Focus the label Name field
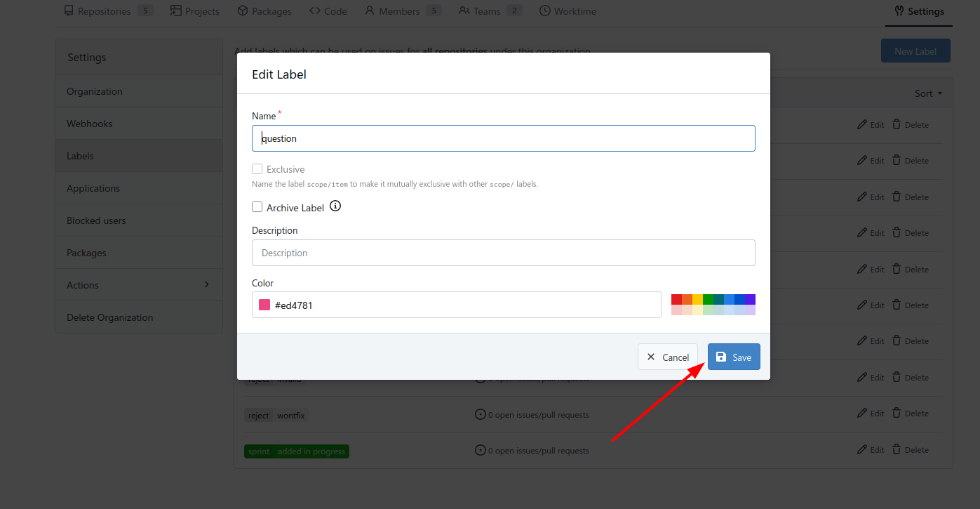980x509 pixels. tap(503, 138)
